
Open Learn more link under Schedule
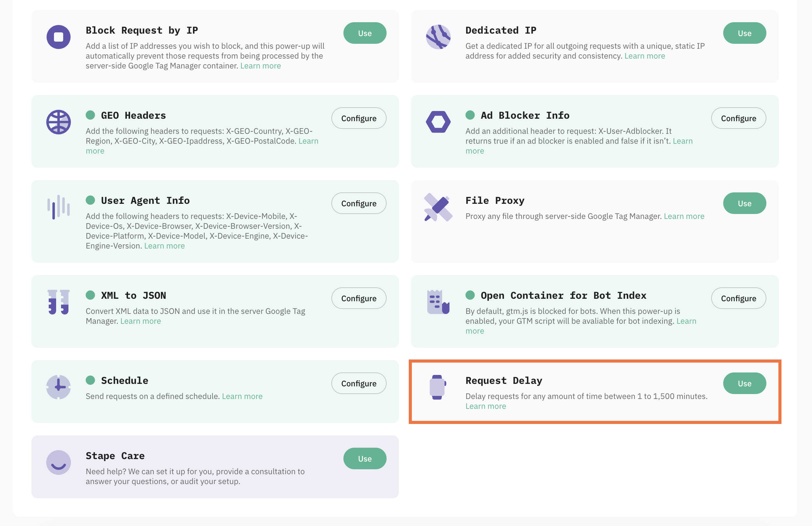tap(242, 396)
